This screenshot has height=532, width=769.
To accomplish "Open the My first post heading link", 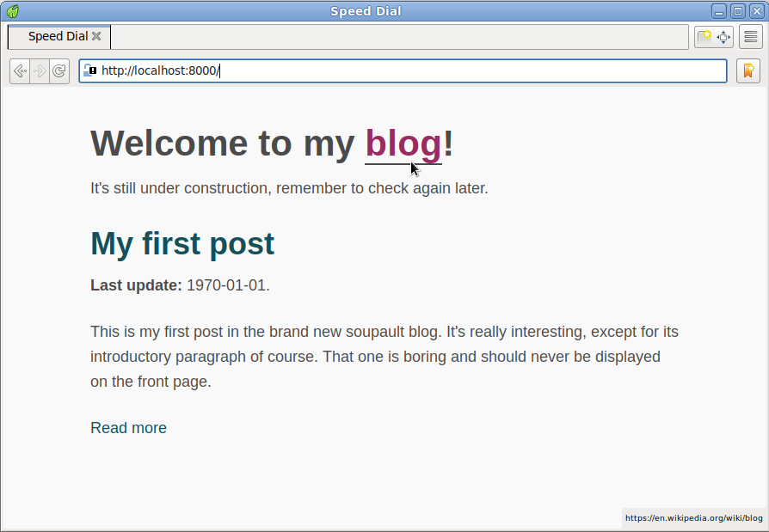I will pos(182,243).
